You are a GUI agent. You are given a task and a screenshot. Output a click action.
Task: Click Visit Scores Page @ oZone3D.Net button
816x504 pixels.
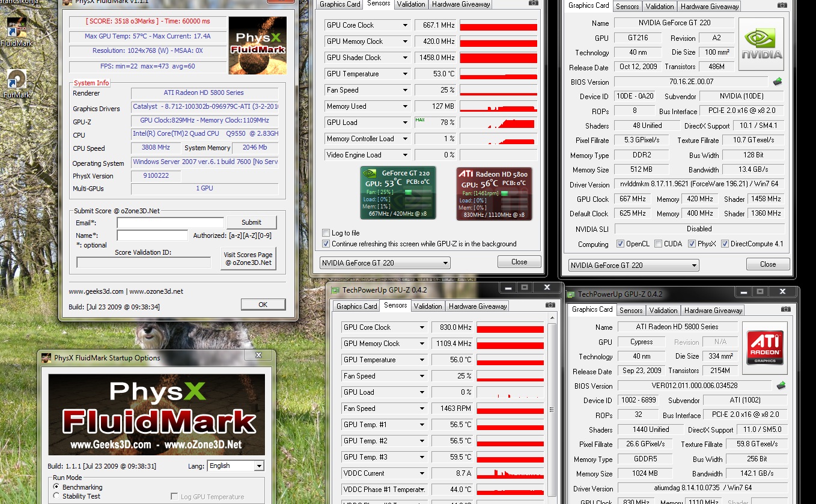point(248,258)
